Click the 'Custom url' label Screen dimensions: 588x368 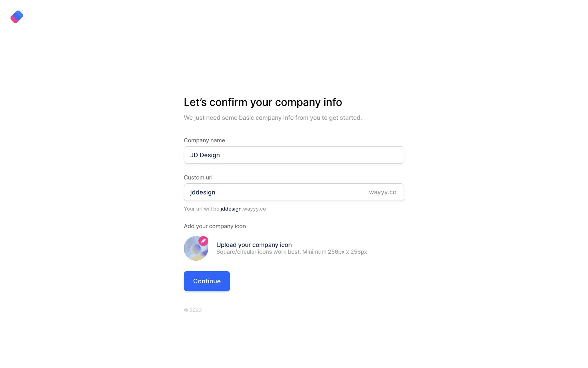[198, 178]
